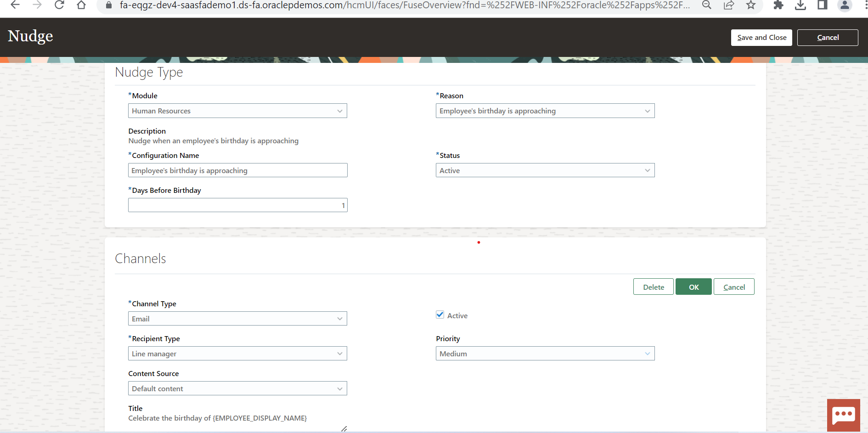Click the browser back navigation arrow
This screenshot has height=433, width=868.
click(15, 6)
